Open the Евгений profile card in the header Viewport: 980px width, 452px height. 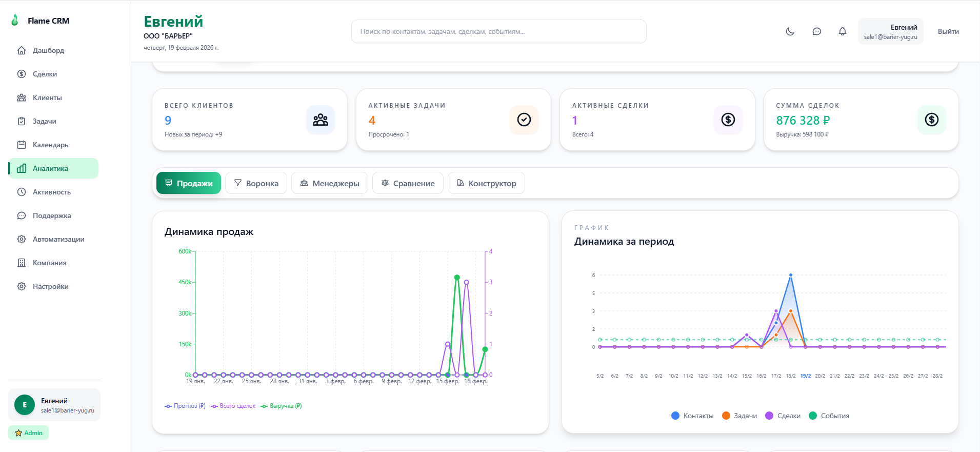pos(890,31)
